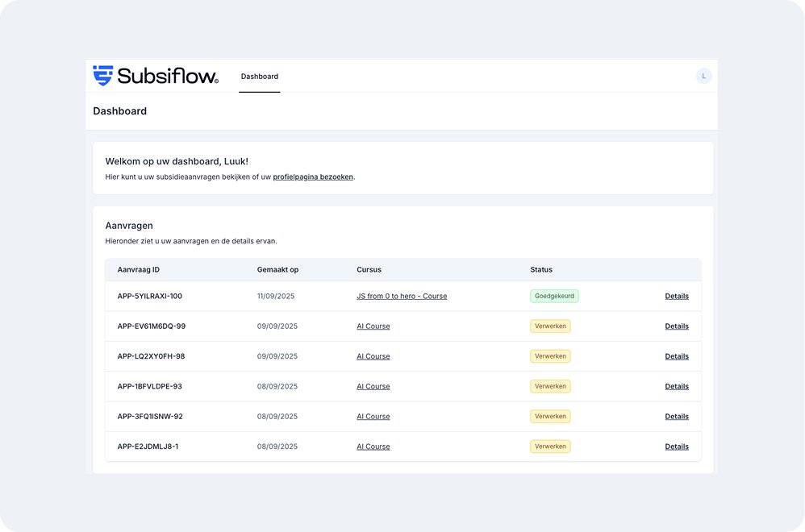Click application ID APP-EV61M6DQ-99

tap(151, 326)
